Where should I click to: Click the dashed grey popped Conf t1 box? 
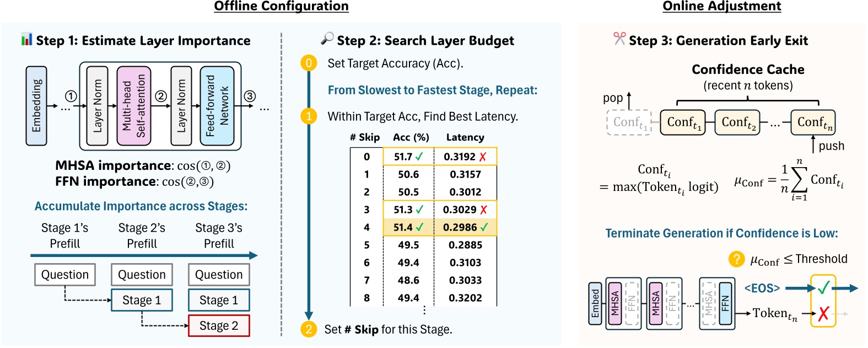coord(629,122)
